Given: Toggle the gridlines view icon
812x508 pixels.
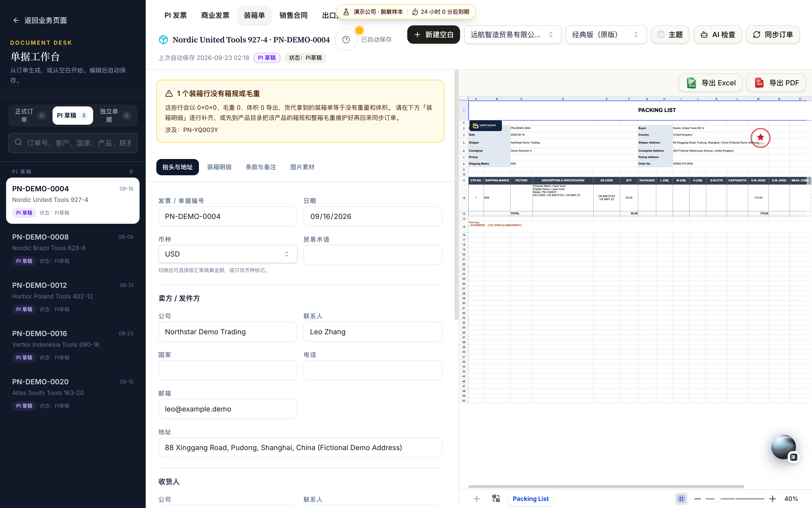Looking at the screenshot, I should tap(681, 499).
